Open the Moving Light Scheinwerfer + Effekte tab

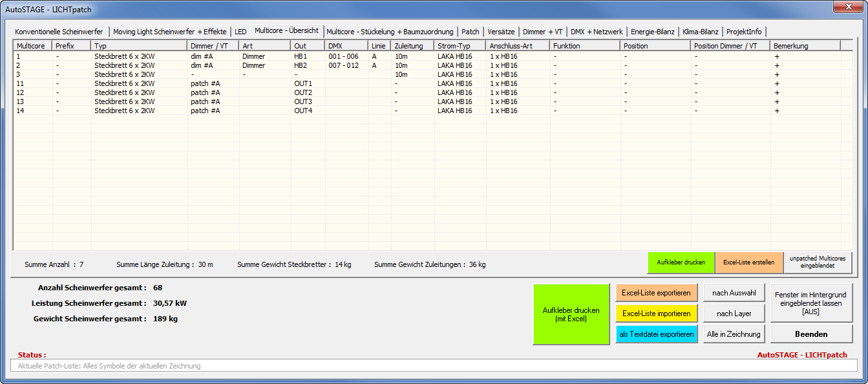point(170,32)
